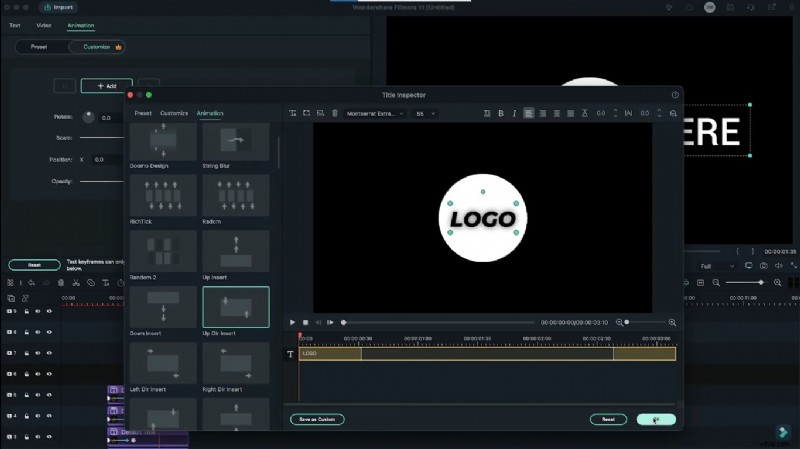The image size is (800, 449).
Task: Play the Title Inspector preview
Action: 292,322
